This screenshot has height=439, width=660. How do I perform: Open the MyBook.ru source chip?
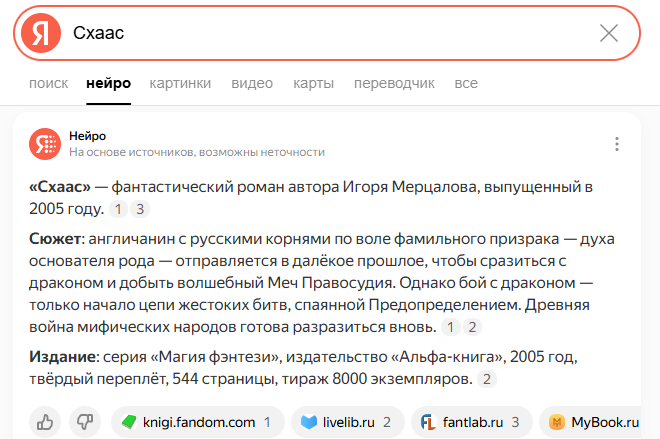coord(590,422)
